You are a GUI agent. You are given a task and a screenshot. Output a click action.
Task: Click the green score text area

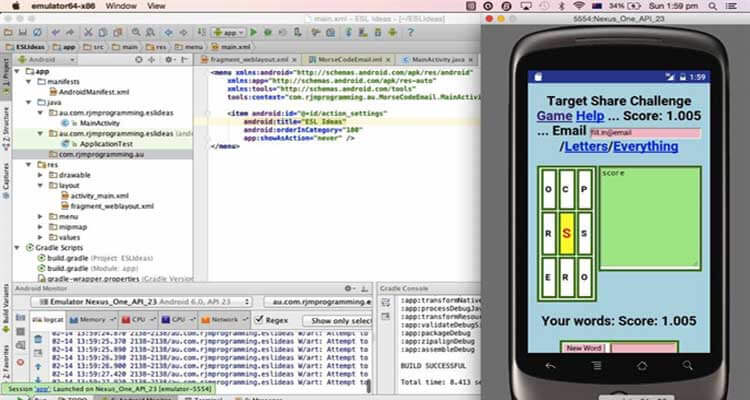click(x=650, y=218)
